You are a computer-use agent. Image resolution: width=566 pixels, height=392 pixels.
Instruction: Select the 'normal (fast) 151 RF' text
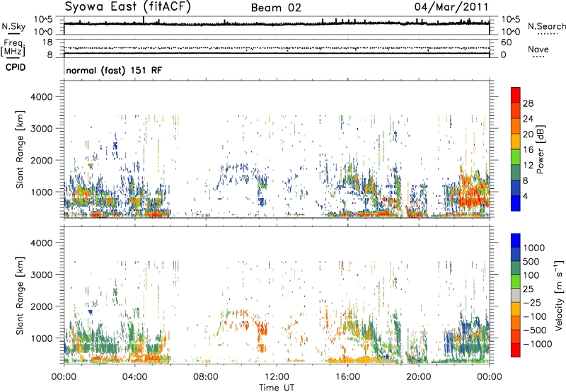click(x=114, y=70)
